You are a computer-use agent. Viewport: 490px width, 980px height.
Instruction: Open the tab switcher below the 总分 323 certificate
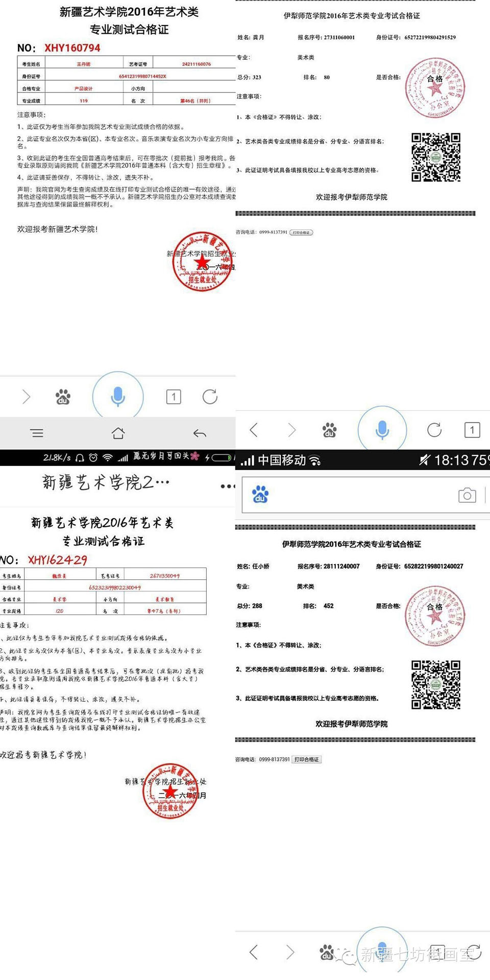tap(472, 430)
